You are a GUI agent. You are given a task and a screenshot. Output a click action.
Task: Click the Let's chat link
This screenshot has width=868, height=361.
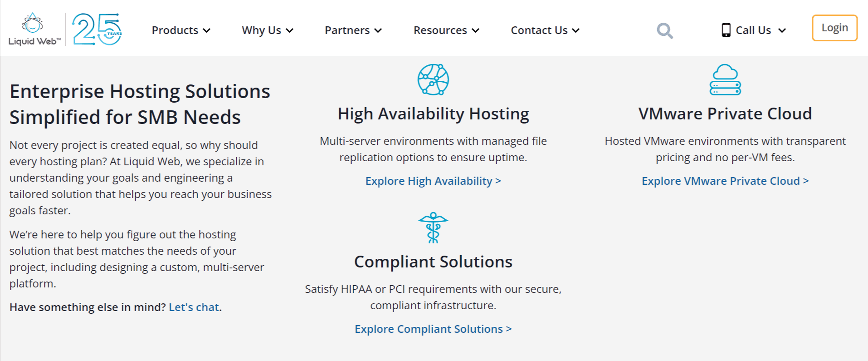coord(194,307)
